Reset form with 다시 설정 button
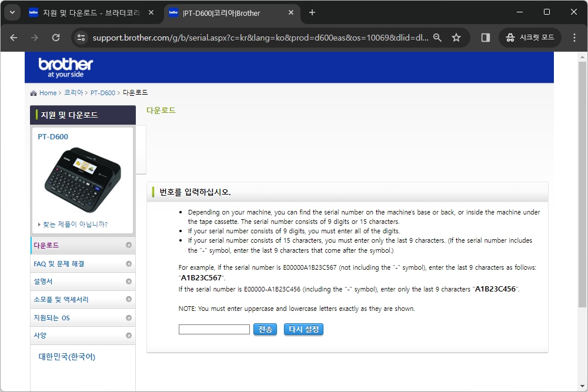This screenshot has height=392, width=588. 303,330
